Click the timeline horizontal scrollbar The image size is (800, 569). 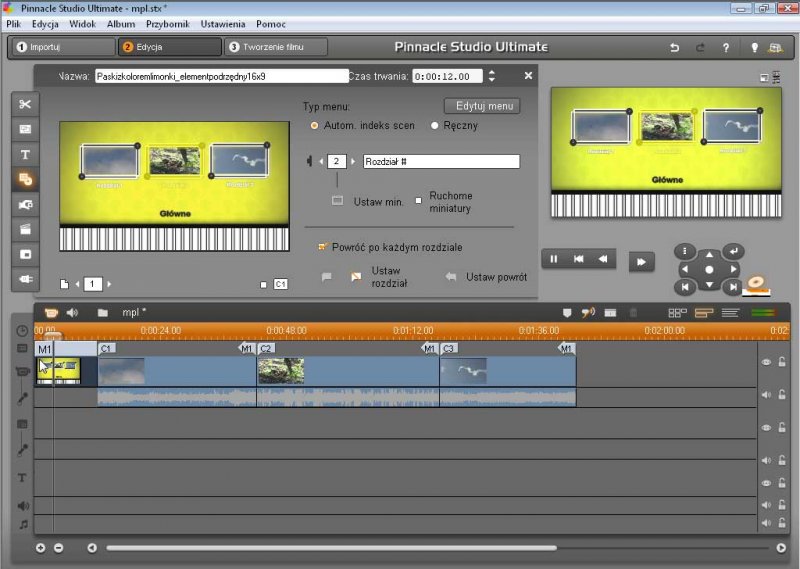330,548
